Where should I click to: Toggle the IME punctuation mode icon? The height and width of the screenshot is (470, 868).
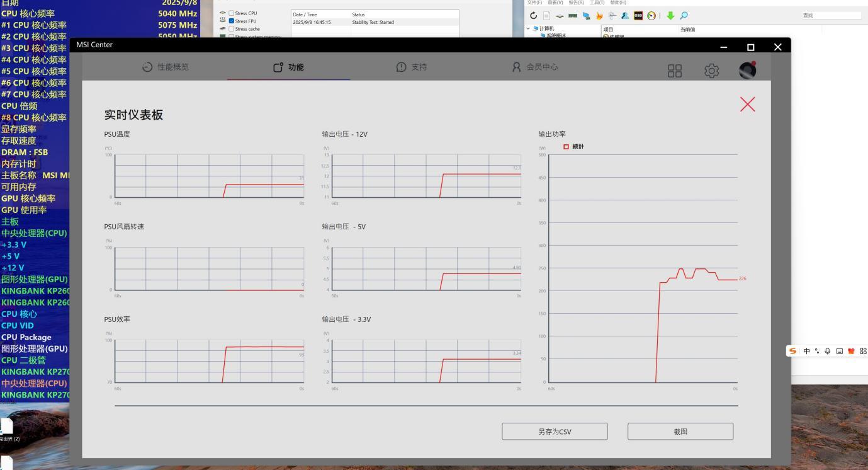(x=817, y=352)
